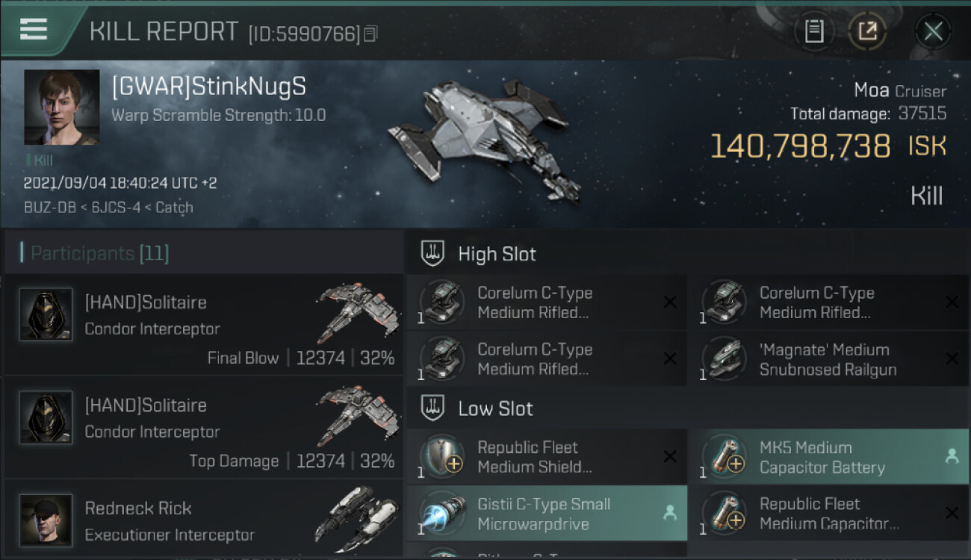Image resolution: width=971 pixels, height=560 pixels.
Task: Close the kill report window
Action: (933, 31)
